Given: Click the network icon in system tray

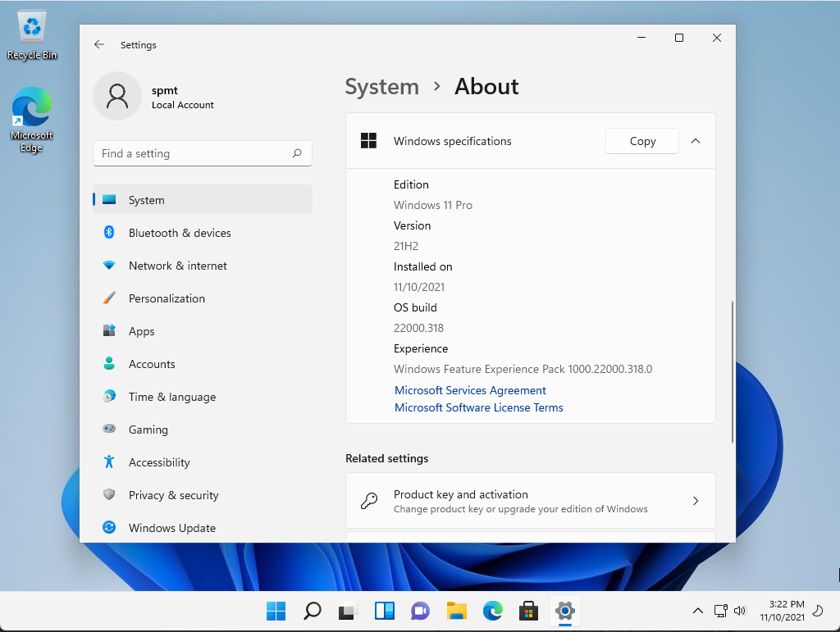Looking at the screenshot, I should (720, 611).
